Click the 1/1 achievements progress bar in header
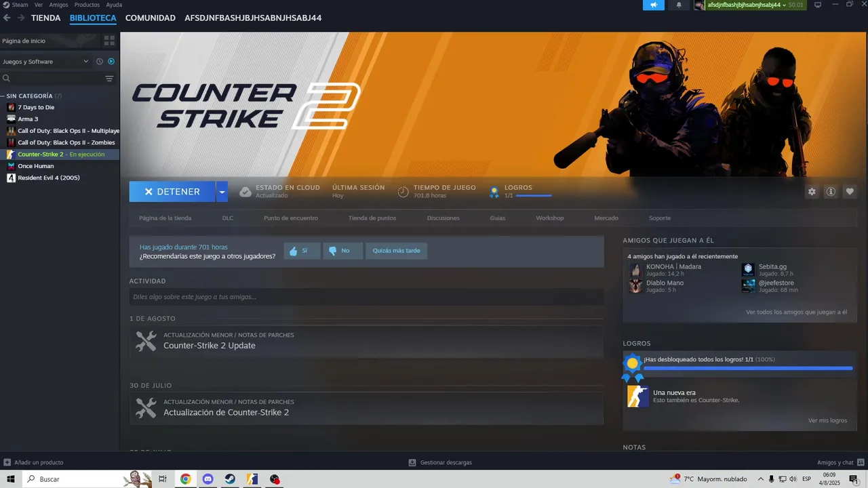The width and height of the screenshot is (868, 488). (534, 196)
